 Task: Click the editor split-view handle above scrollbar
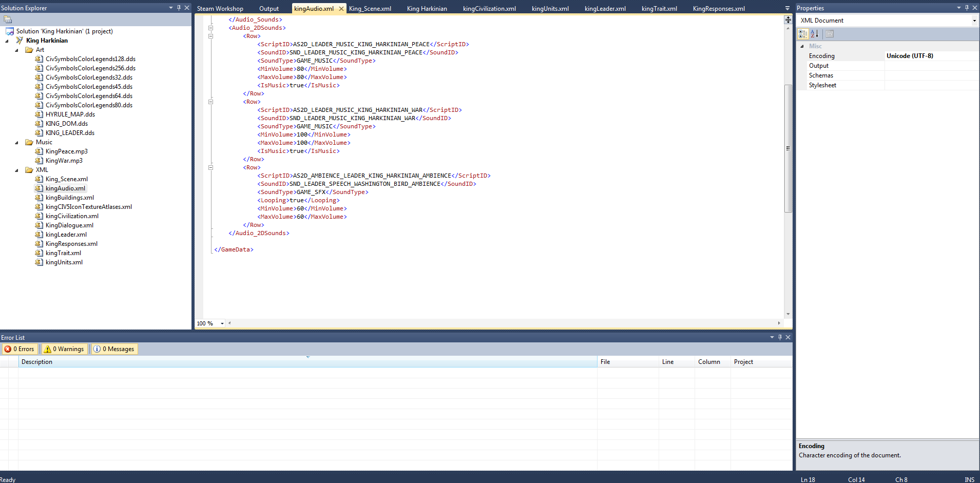(x=788, y=20)
